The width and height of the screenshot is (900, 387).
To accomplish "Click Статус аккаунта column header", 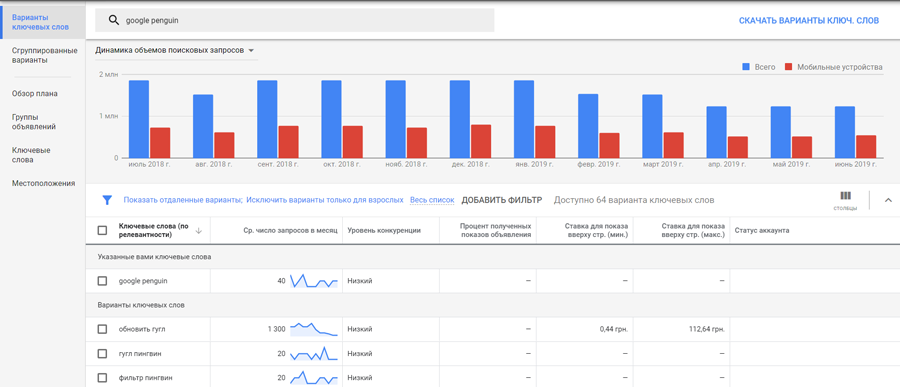I will pyautogui.click(x=762, y=230).
